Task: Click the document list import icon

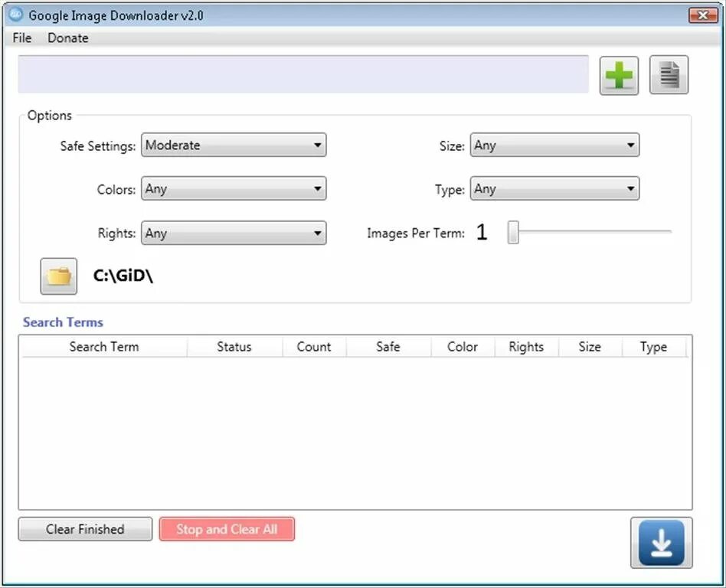Action: point(669,75)
